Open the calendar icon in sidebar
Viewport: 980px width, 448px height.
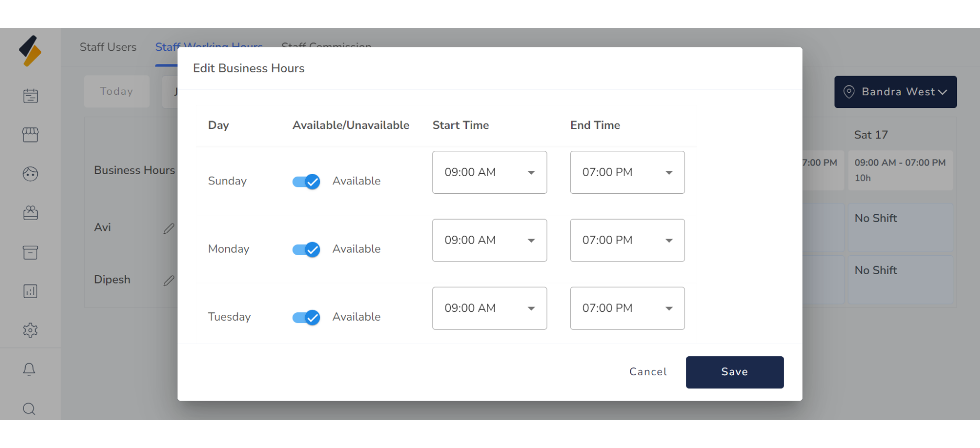[30, 96]
